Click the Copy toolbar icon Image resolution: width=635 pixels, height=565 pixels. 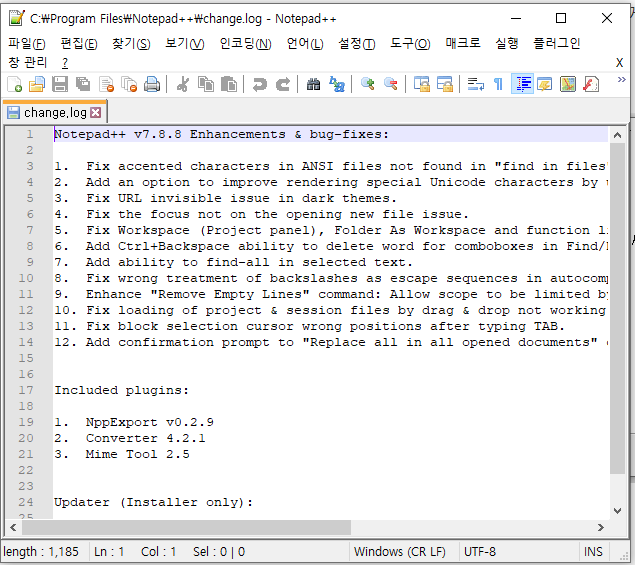pos(206,84)
